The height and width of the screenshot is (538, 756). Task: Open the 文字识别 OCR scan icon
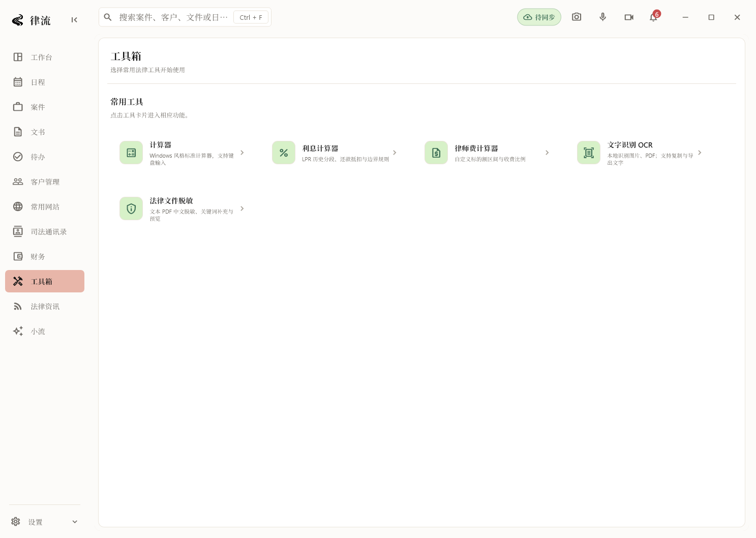[x=589, y=153]
